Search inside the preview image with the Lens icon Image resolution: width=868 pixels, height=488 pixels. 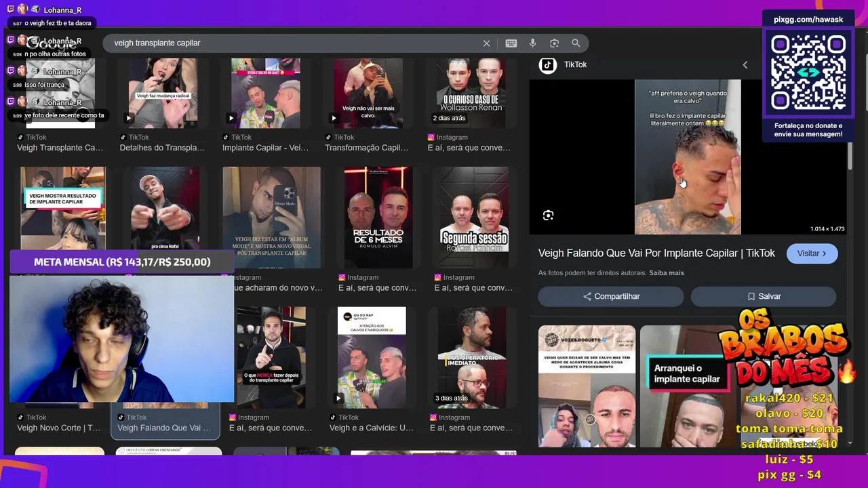tap(548, 216)
